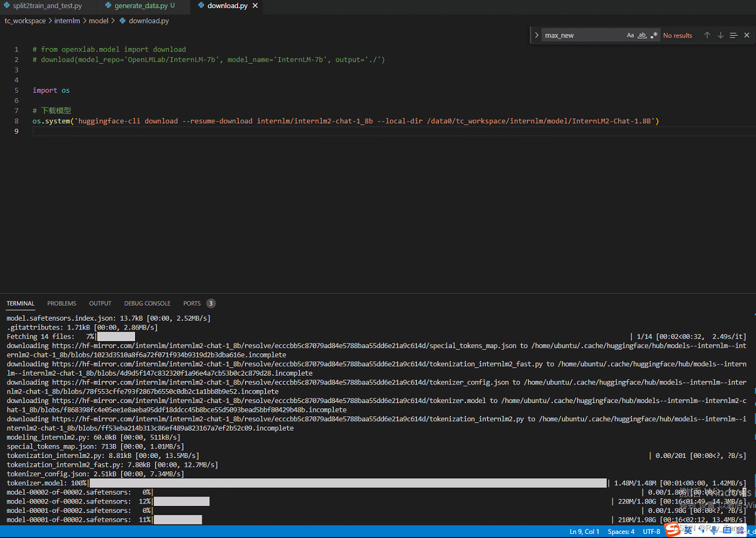Toggle Match Whole Word in find widget
This screenshot has width=756, height=538.
coord(642,35)
